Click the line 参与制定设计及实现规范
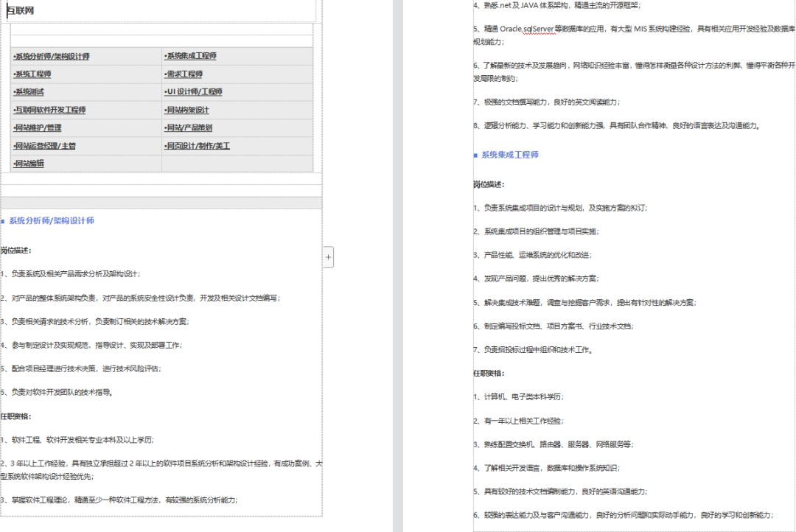The height and width of the screenshot is (532, 796). tap(91, 345)
